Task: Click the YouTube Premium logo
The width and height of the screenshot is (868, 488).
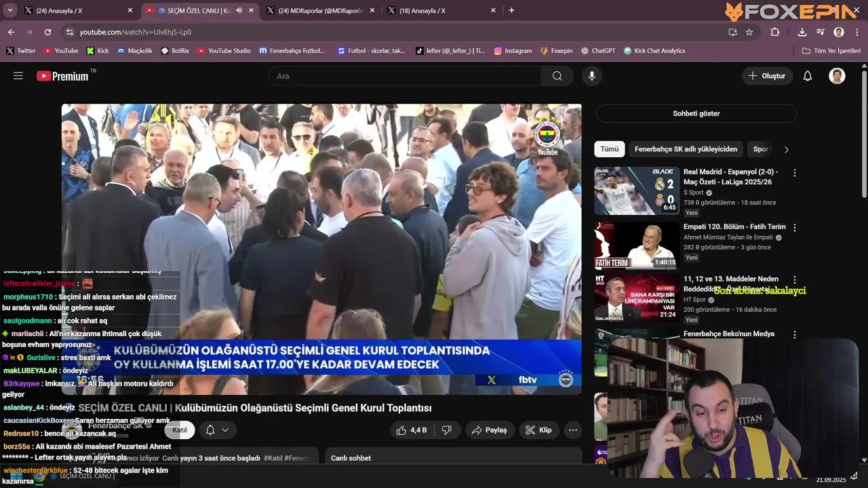Action: [63, 76]
